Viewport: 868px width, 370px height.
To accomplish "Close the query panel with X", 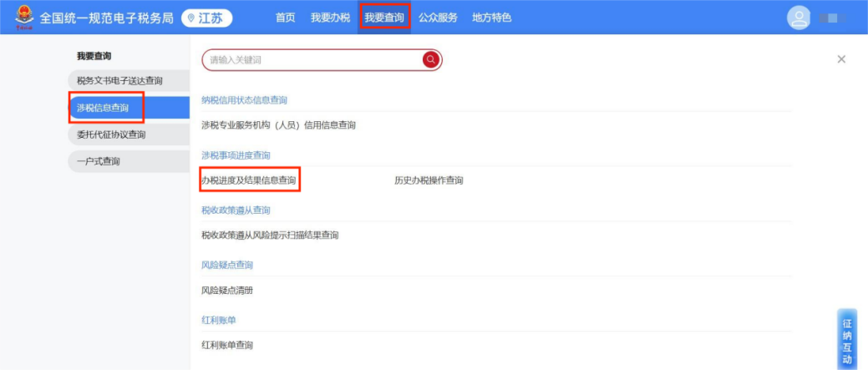I will (841, 59).
